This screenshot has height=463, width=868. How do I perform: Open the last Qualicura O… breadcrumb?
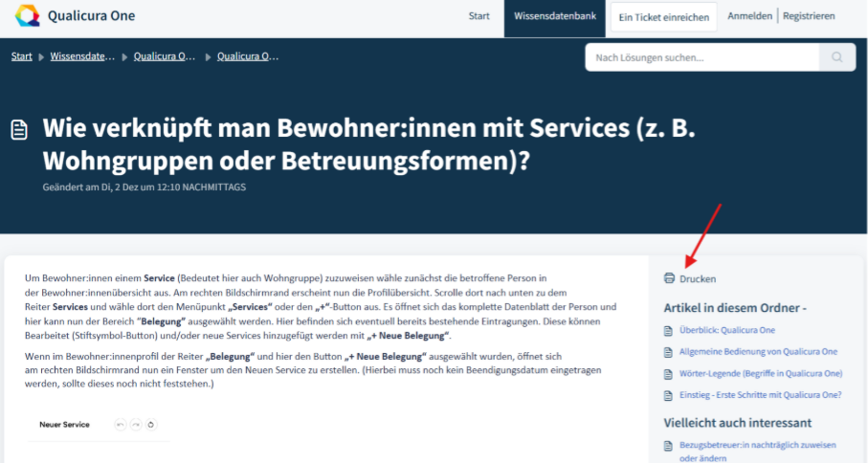tap(248, 56)
